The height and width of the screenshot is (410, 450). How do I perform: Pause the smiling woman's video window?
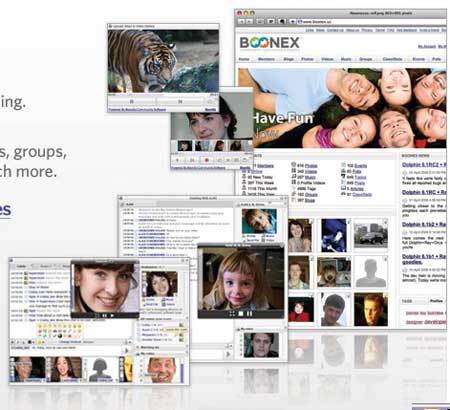tap(104, 315)
